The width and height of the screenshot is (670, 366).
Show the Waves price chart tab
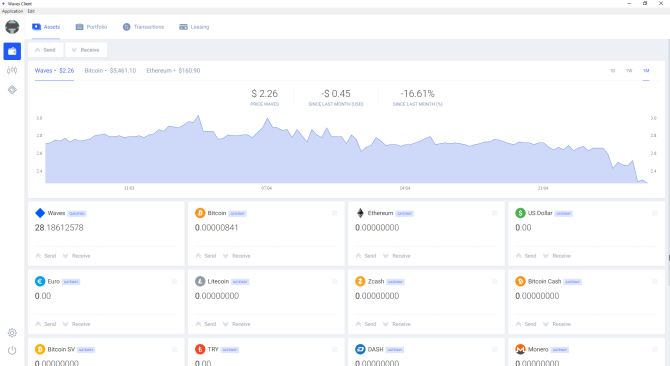point(54,70)
